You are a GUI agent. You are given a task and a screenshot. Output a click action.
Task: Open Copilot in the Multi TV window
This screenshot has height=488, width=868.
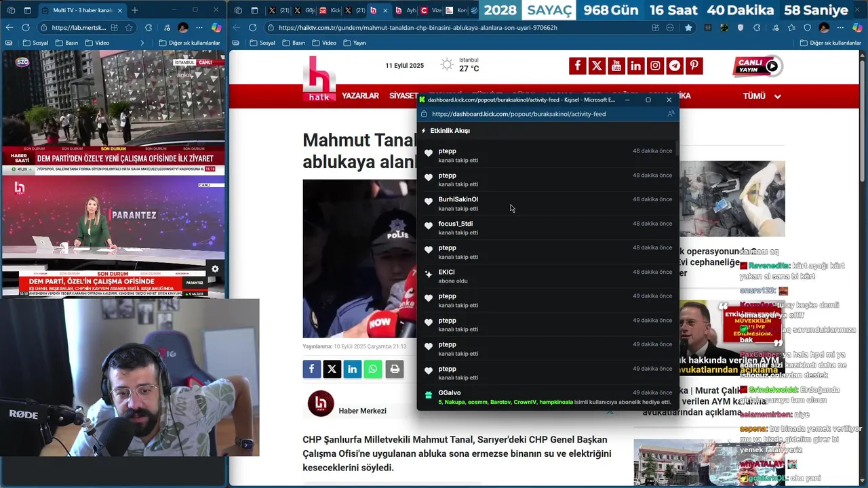[x=216, y=28]
